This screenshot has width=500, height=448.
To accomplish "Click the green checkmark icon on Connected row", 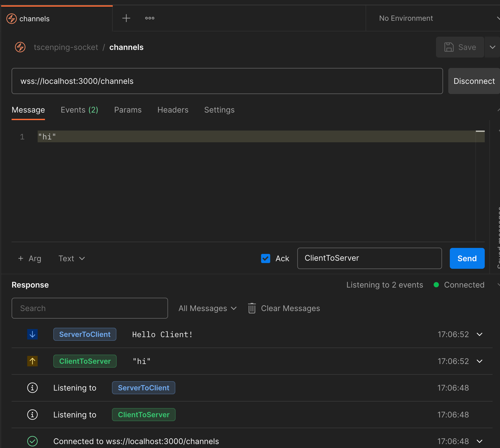I will pos(32,441).
